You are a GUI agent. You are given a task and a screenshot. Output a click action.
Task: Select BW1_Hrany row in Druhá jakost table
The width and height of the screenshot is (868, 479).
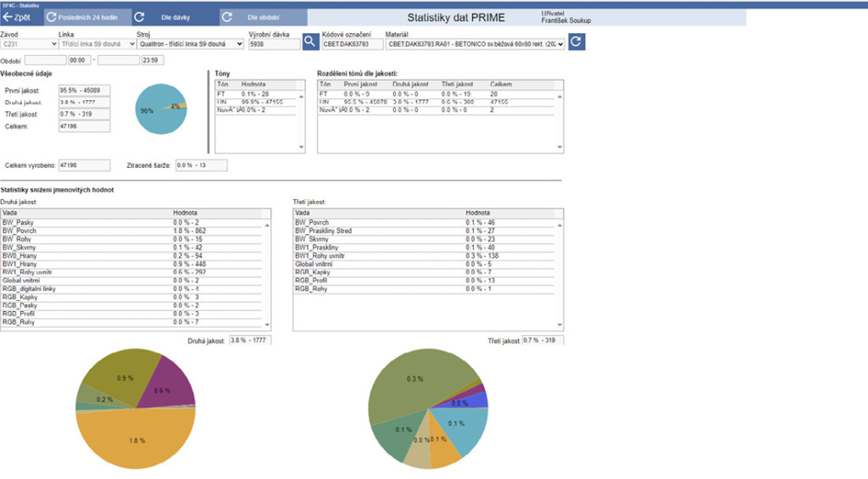tap(85, 264)
